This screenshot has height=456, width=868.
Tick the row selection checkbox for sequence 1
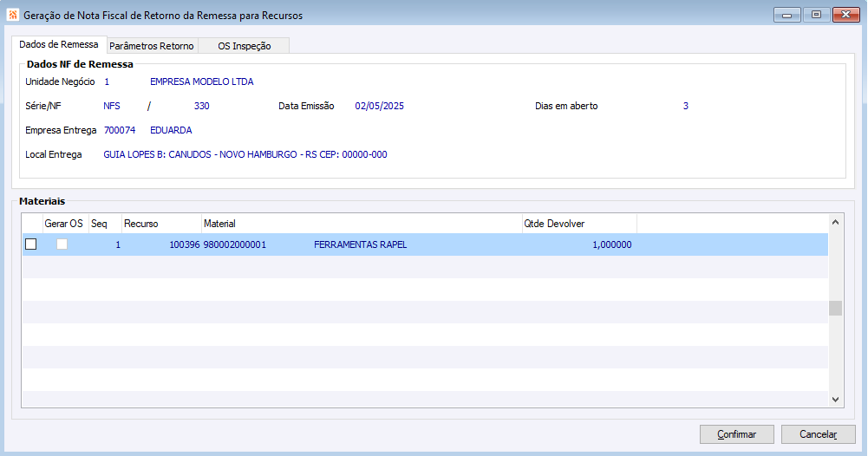point(31,244)
